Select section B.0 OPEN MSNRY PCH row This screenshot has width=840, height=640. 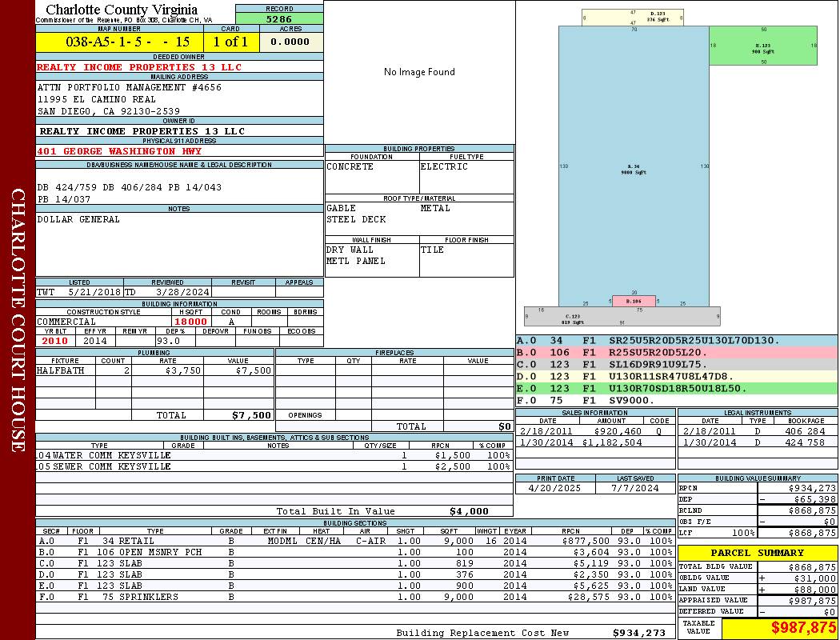pos(355,552)
